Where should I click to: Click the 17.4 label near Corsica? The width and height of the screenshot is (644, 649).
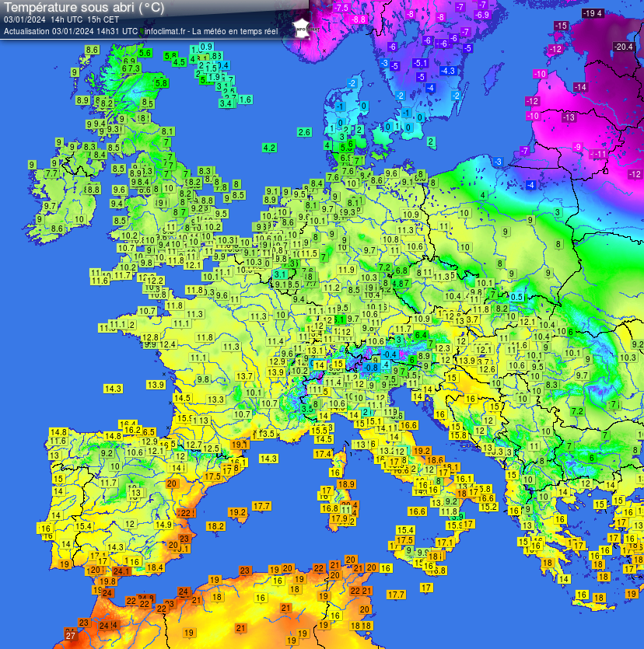(x=323, y=454)
